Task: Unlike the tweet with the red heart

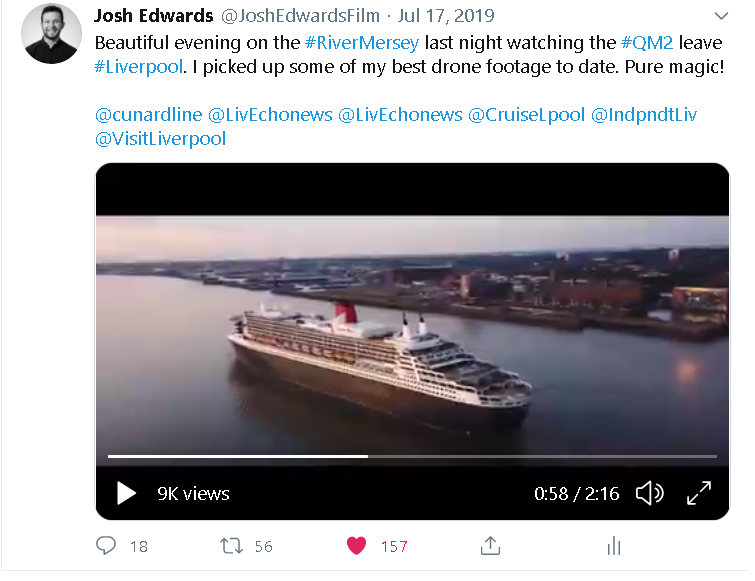Action: click(356, 546)
